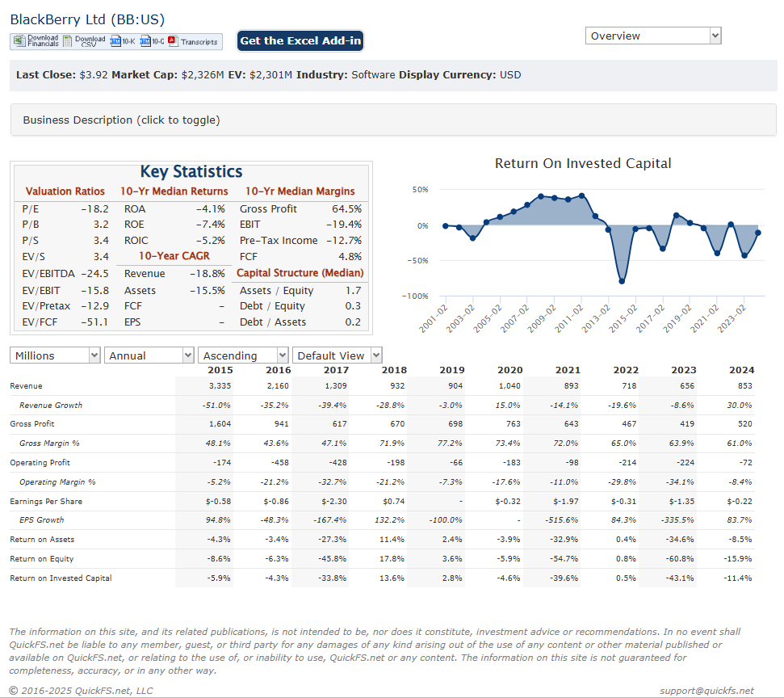Screen dimensions: 784x698
Task: Click the 10-Yr Median Margins heading
Action: 300,191
